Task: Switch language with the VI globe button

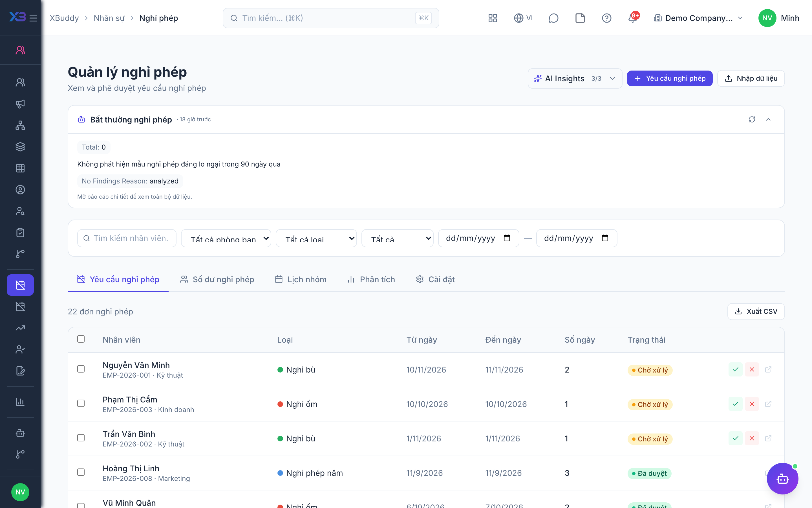Action: click(523, 18)
